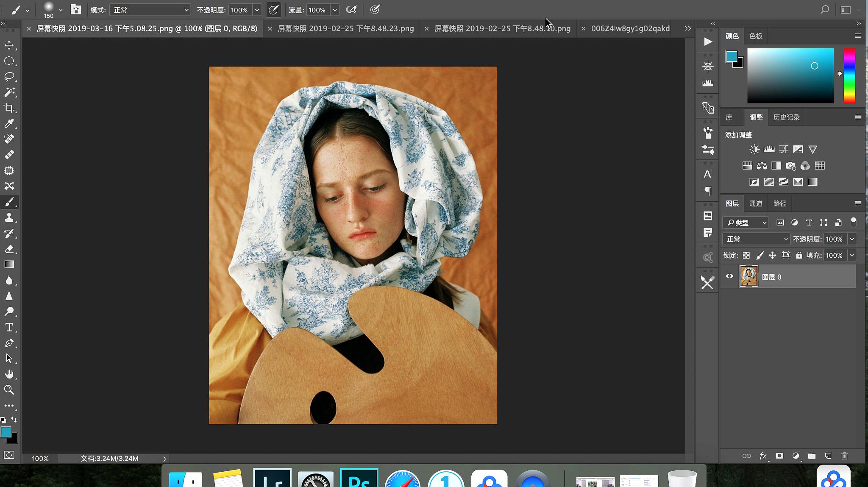Screen dimensions: 868x487
Task: Select the Zoom tool
Action: click(x=9, y=390)
